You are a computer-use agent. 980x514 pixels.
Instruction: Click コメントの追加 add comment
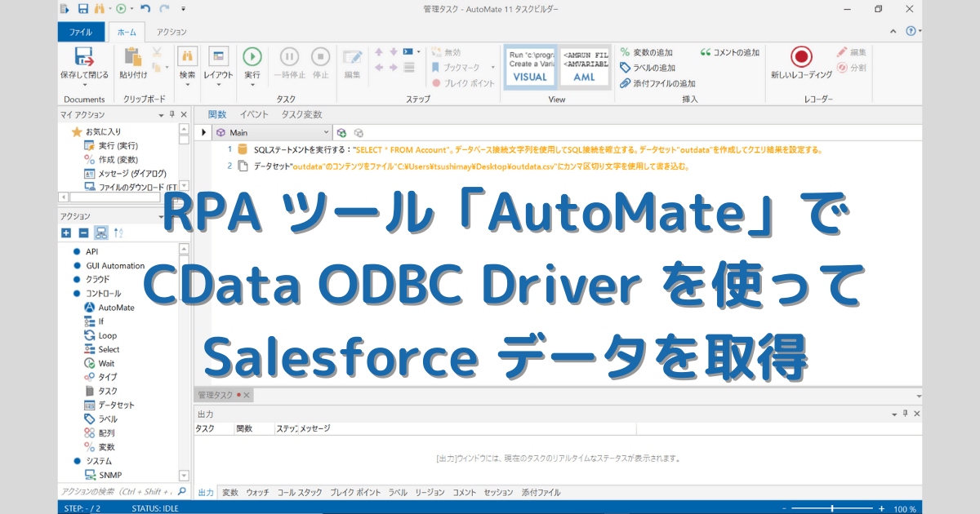coord(730,52)
